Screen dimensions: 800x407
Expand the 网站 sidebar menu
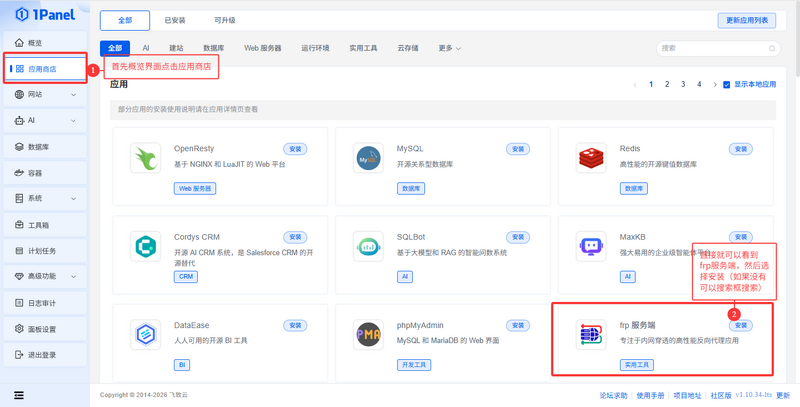click(44, 94)
